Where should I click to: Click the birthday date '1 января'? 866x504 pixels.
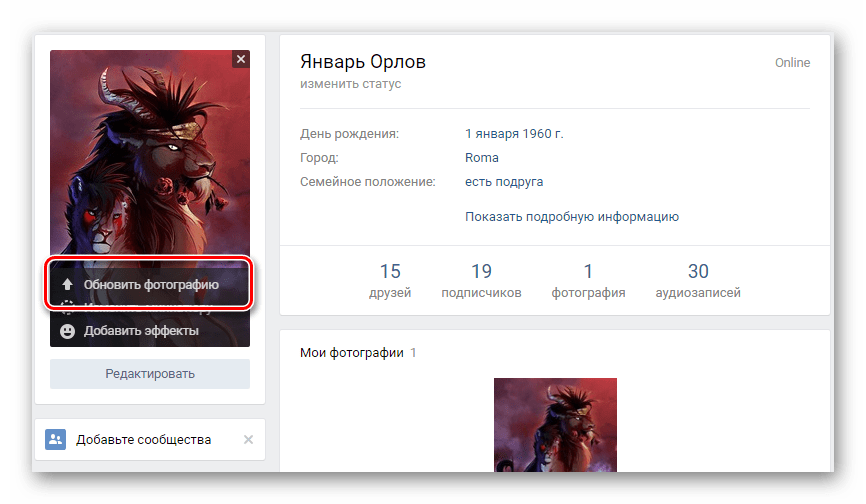(x=492, y=134)
